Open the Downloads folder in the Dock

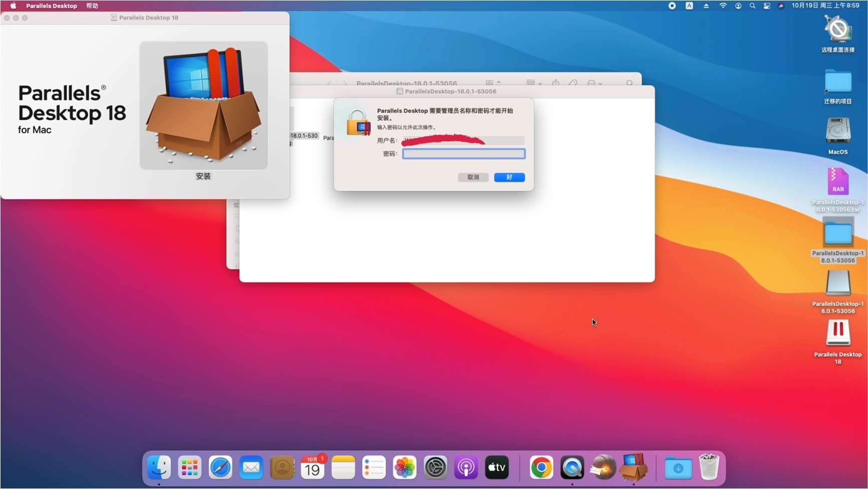pyautogui.click(x=678, y=468)
